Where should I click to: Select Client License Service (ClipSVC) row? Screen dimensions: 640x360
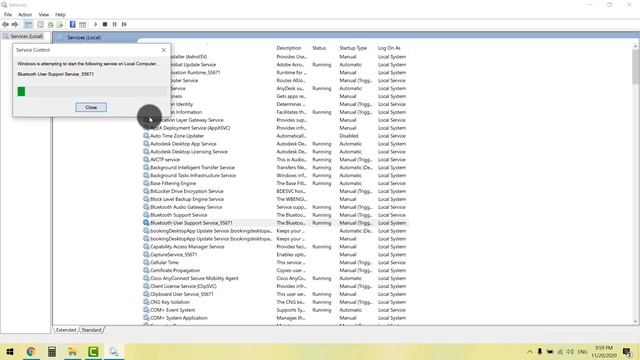(276, 286)
